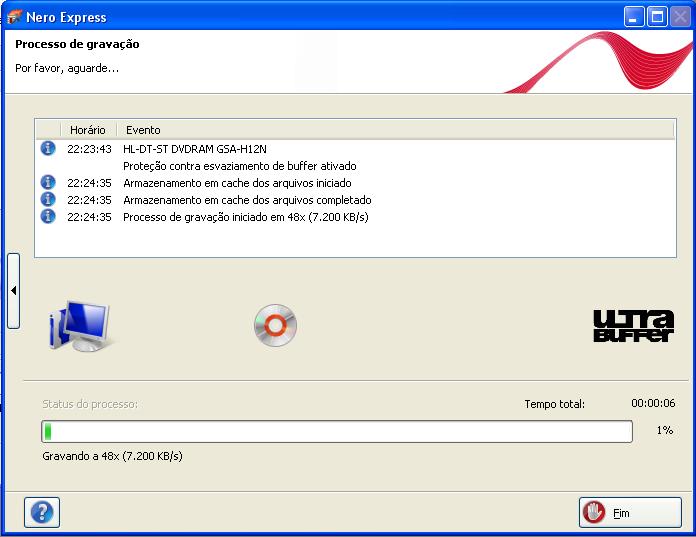This screenshot has height=537, width=696.
Task: Click info icon for cache completado event
Action: (x=48, y=199)
